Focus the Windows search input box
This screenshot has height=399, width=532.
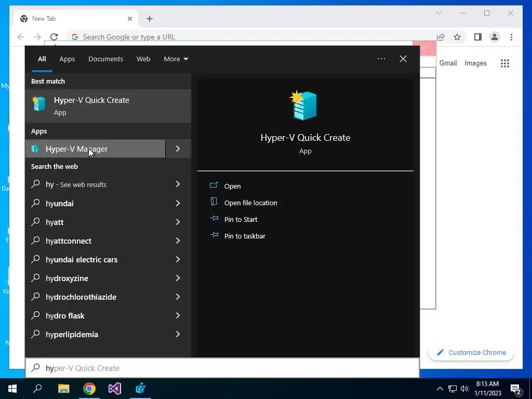pyautogui.click(x=222, y=368)
